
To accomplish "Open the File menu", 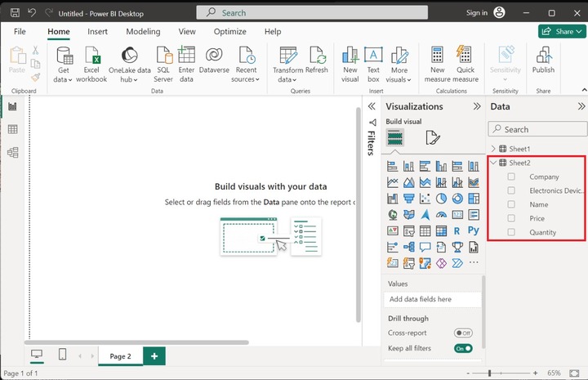I will [x=20, y=31].
